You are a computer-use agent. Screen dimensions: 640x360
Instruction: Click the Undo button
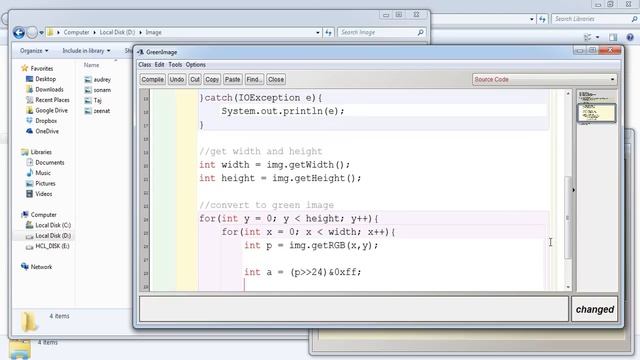[177, 79]
